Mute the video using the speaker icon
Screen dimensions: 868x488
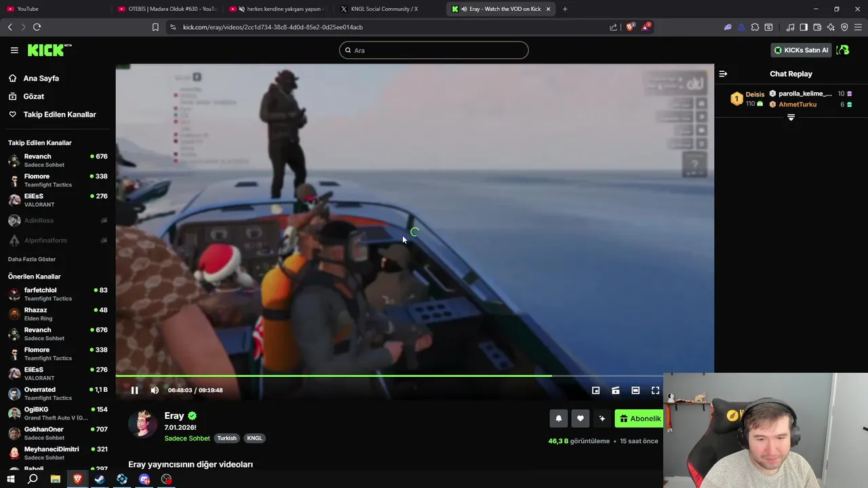click(155, 390)
